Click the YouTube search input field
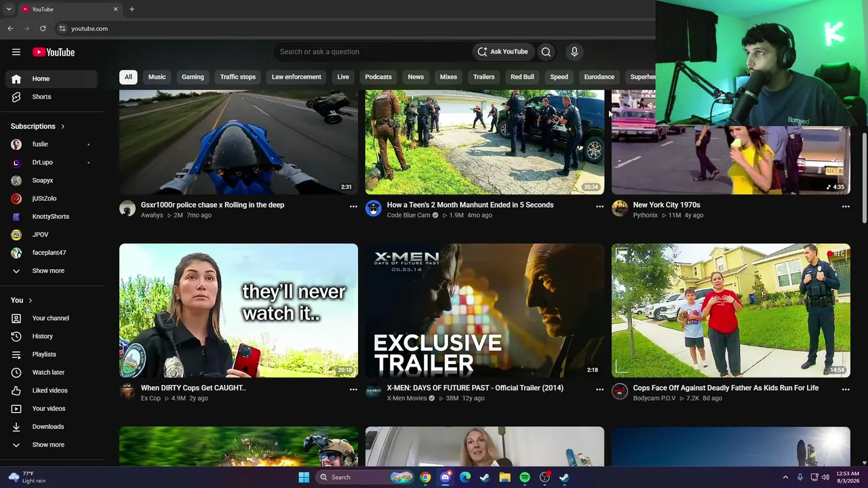Screen dimensions: 868x488 (374, 52)
